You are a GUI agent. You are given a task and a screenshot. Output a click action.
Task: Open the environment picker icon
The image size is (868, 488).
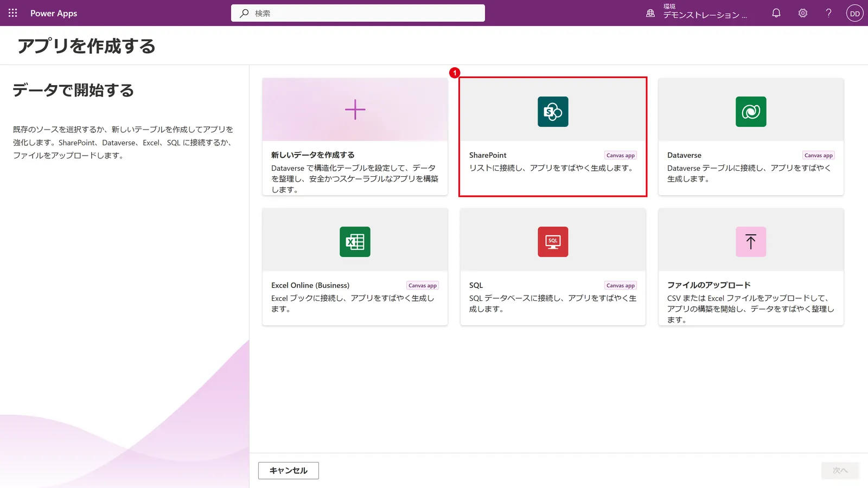coord(650,13)
